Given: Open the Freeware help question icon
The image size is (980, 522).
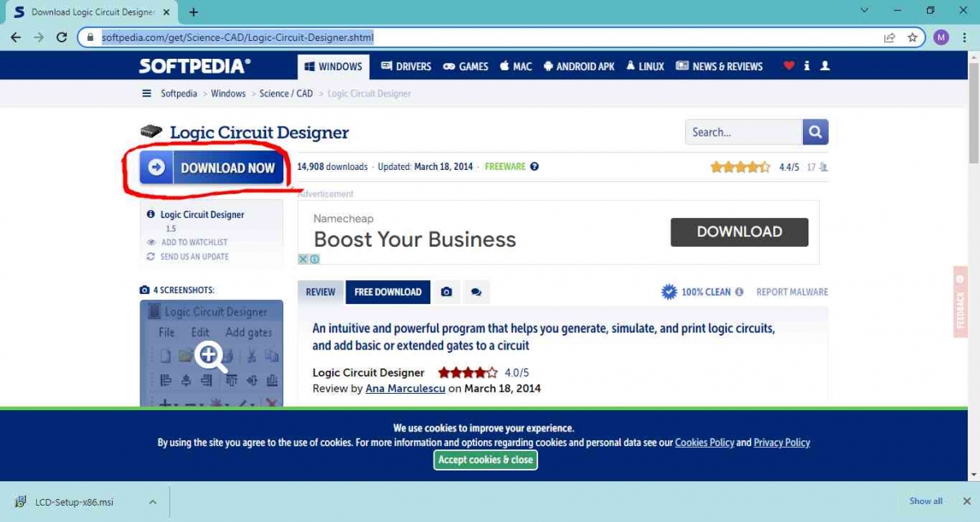Looking at the screenshot, I should tap(535, 167).
